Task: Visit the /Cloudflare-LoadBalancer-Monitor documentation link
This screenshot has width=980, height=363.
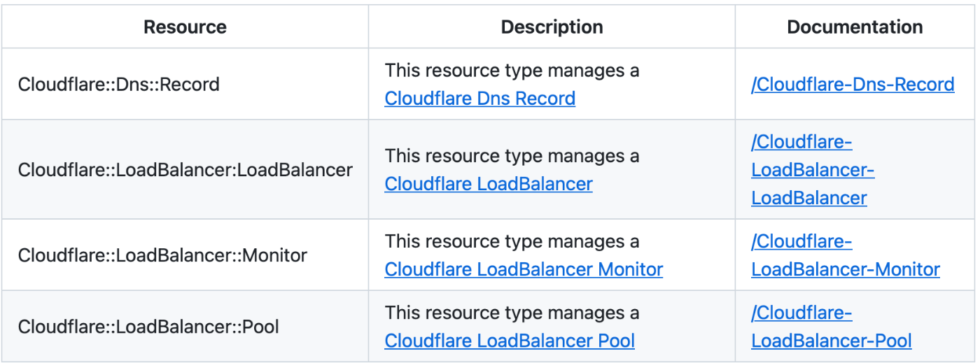Action: (x=845, y=269)
